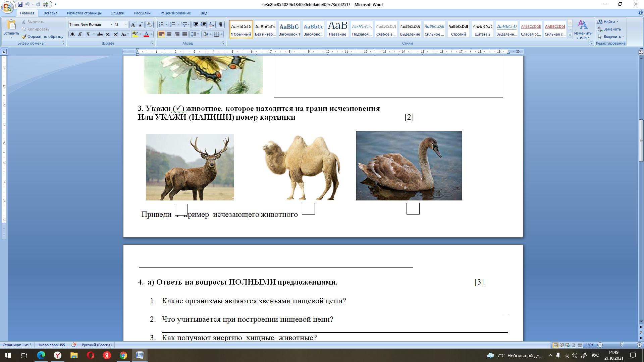Expand the line spacing dropdown
This screenshot has height=362, width=644.
(198, 34)
